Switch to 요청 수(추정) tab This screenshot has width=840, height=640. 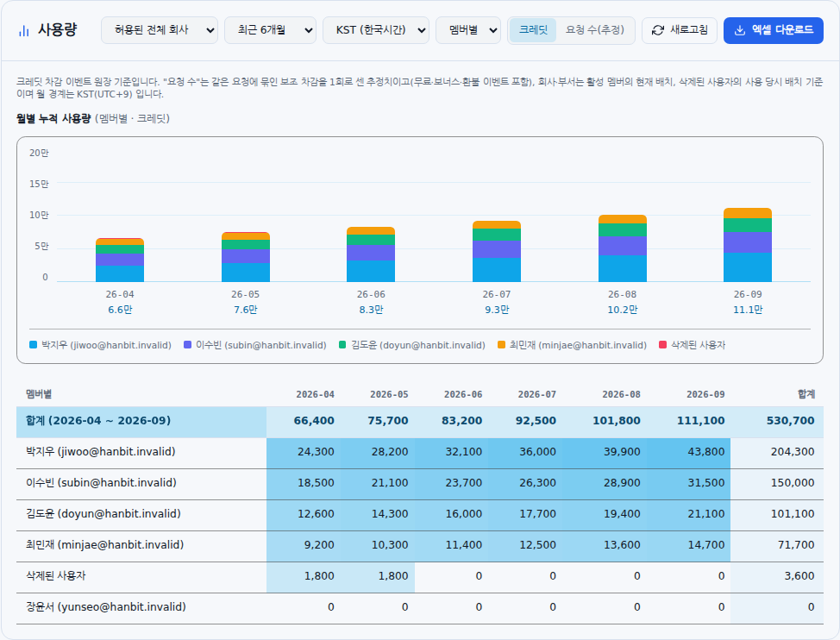[x=595, y=30]
